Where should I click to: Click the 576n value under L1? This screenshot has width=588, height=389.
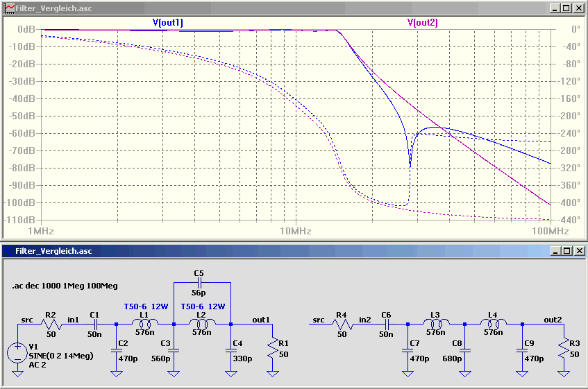pyautogui.click(x=145, y=332)
